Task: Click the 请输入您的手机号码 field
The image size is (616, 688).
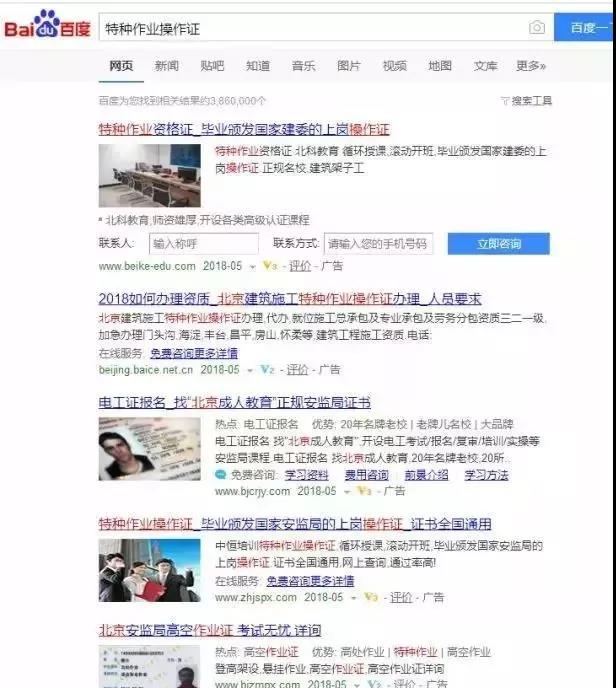Action: tap(378, 244)
